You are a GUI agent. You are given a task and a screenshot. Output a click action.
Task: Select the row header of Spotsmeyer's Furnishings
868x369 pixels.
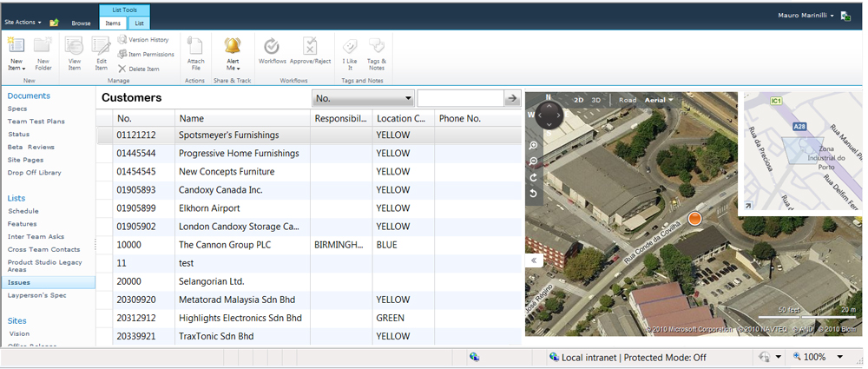pyautogui.click(x=105, y=135)
